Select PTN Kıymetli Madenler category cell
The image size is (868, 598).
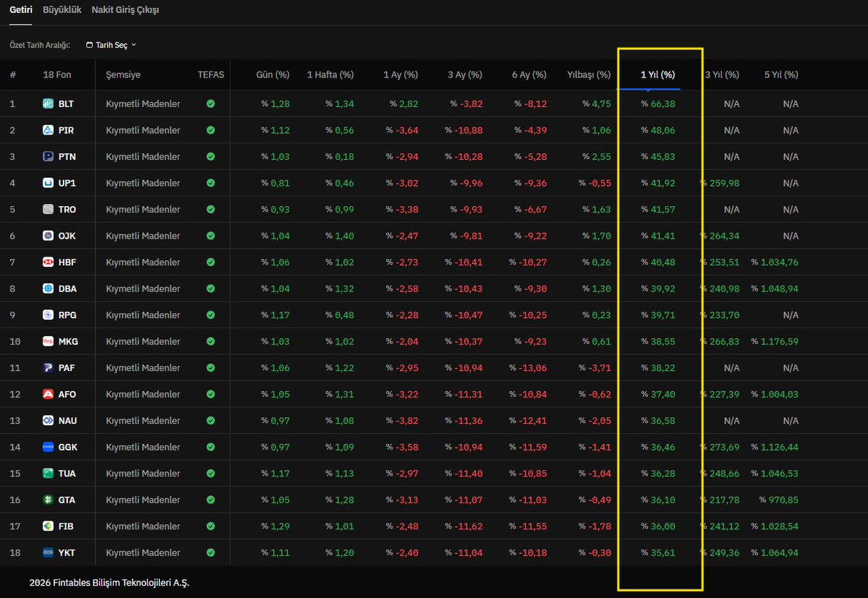click(x=143, y=156)
